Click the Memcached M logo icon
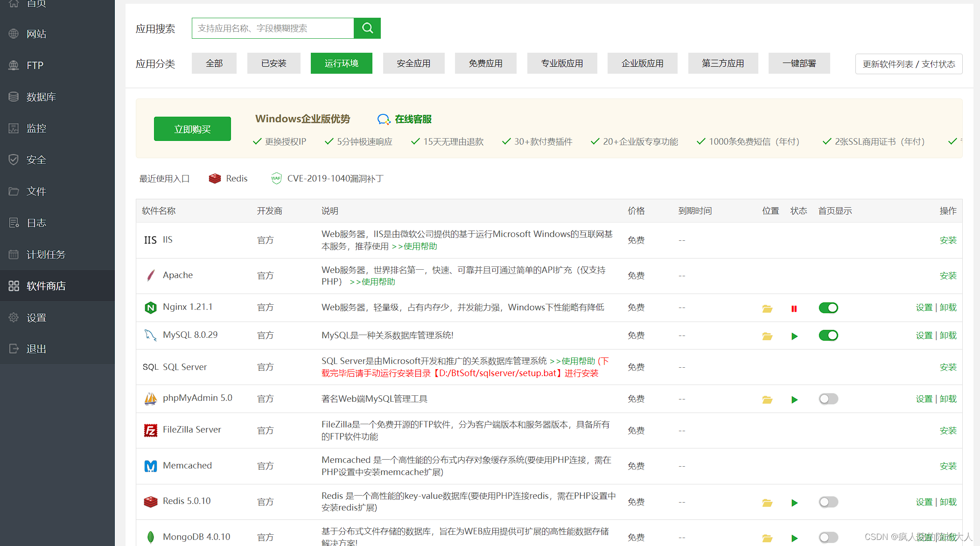This screenshot has height=546, width=980. pos(150,466)
